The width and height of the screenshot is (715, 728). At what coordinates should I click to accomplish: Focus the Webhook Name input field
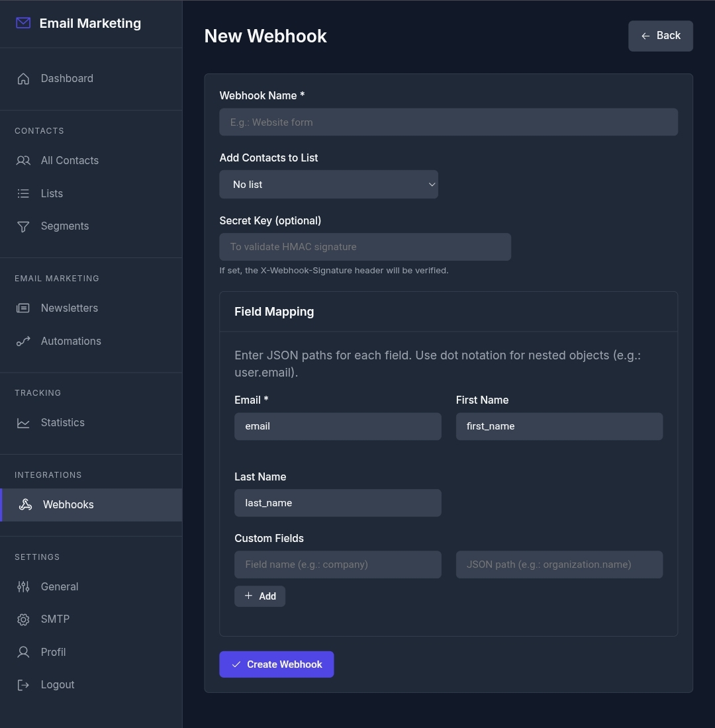[x=448, y=122]
